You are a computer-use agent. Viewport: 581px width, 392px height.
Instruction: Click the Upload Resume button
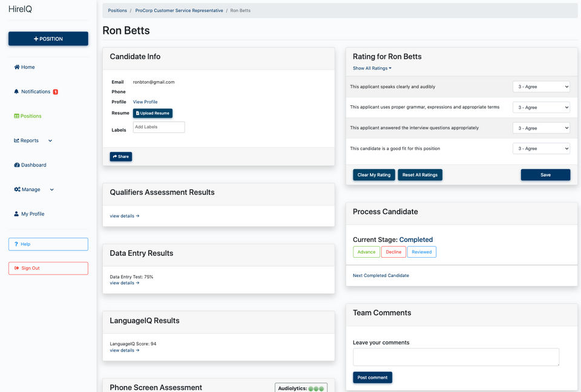tap(153, 113)
